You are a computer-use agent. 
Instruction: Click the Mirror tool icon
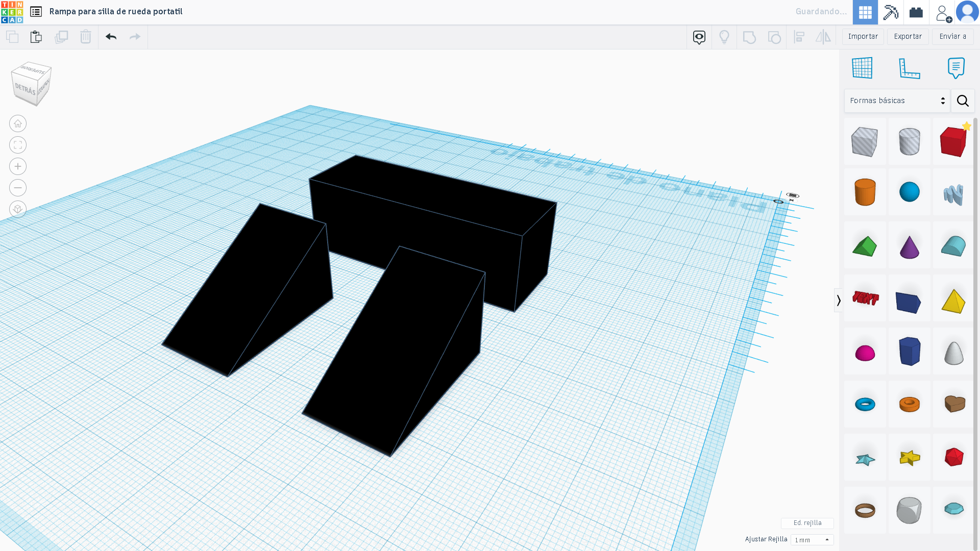tap(823, 37)
